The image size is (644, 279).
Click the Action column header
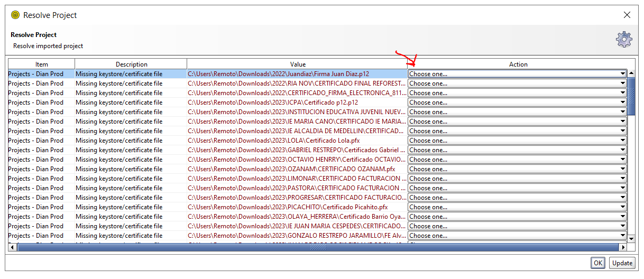pyautogui.click(x=518, y=64)
